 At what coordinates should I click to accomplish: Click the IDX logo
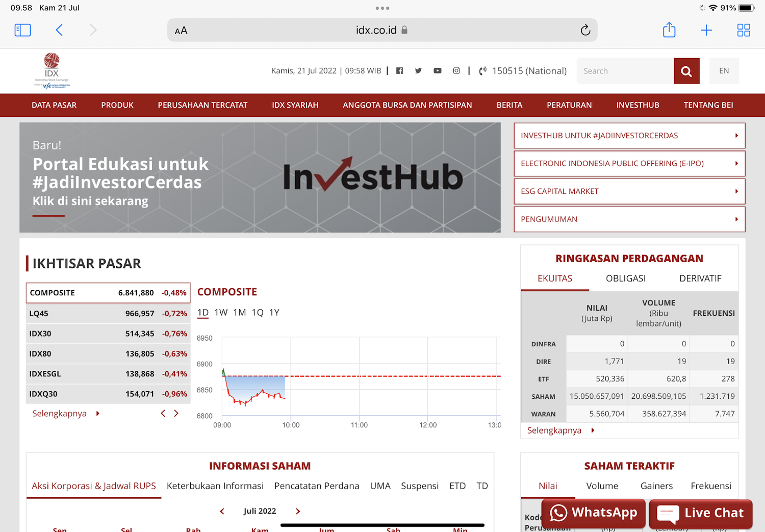point(52,71)
